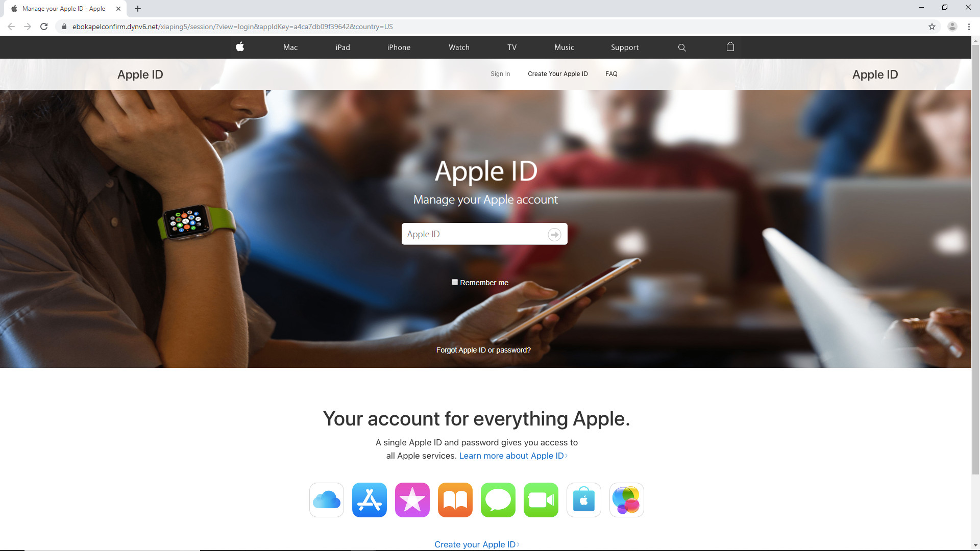Open the Support menu item
The height and width of the screenshot is (551, 980).
(625, 47)
